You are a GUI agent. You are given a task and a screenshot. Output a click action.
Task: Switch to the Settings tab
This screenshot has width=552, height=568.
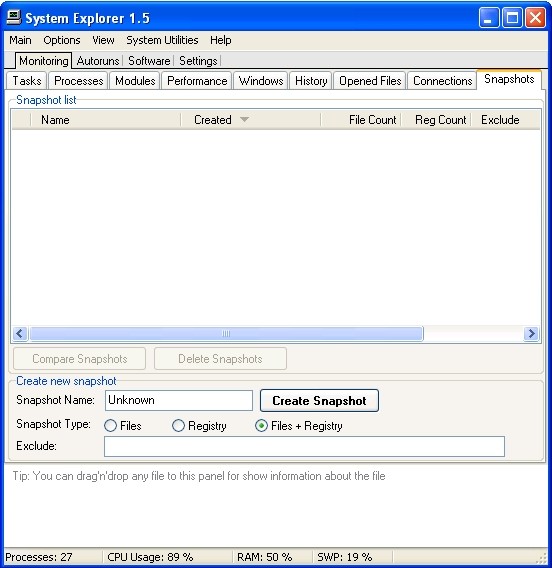coord(198,61)
